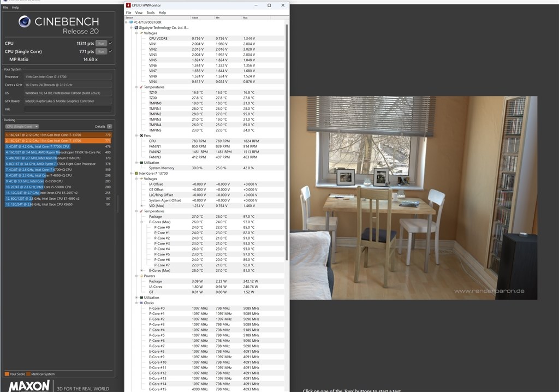The width and height of the screenshot is (559, 392).
Task: Click the HWMonitor vertical scrollbar thumb
Action: pyautogui.click(x=287, y=142)
